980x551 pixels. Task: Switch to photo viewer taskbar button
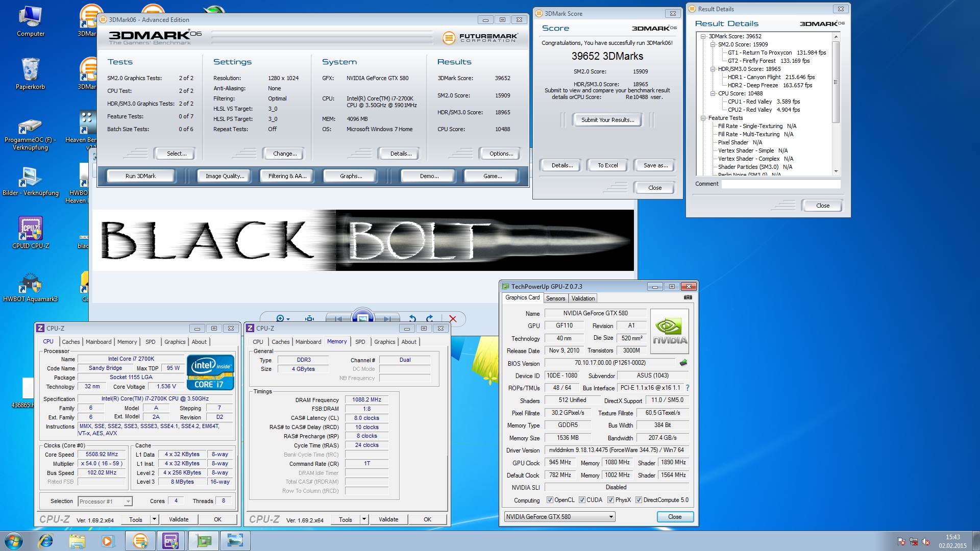coord(235,541)
